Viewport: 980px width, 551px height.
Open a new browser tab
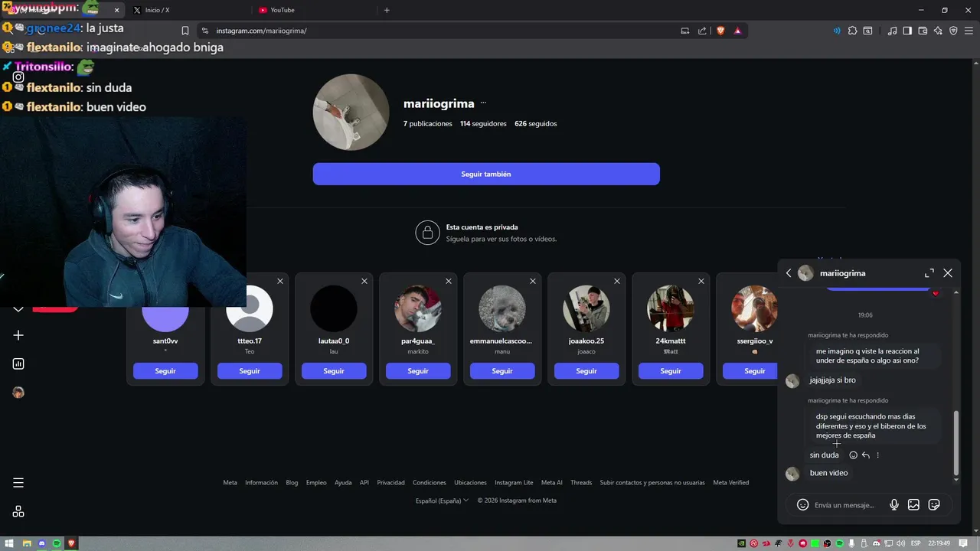pos(387,10)
